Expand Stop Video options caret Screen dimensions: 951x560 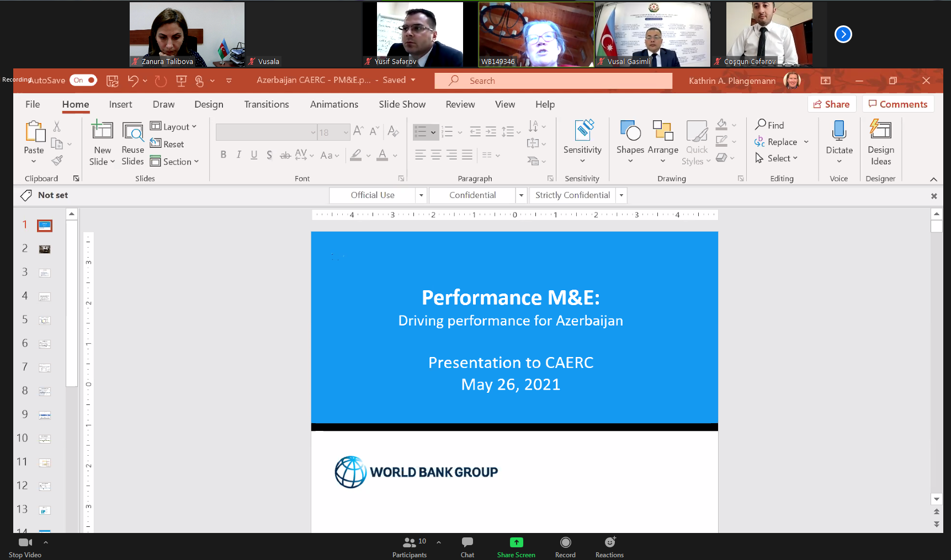pyautogui.click(x=46, y=542)
